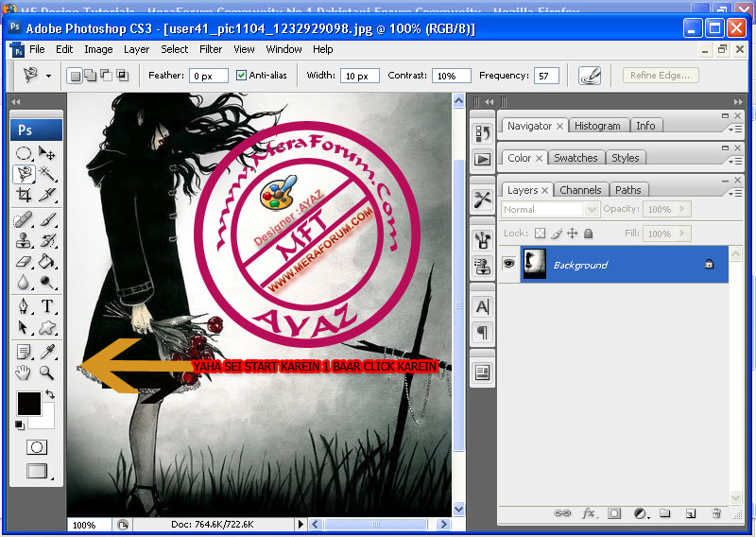
Task: Toggle the Anti-alias checkbox
Action: click(x=241, y=76)
